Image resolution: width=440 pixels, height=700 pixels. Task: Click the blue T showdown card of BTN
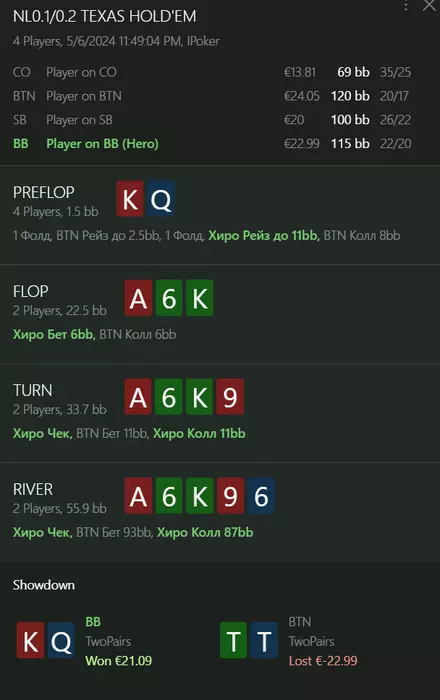coord(264,640)
